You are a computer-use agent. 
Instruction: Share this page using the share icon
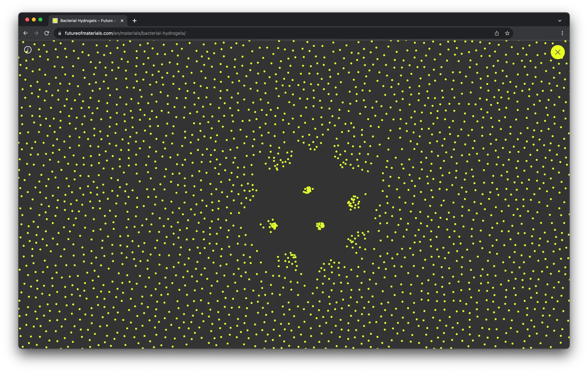pyautogui.click(x=497, y=33)
